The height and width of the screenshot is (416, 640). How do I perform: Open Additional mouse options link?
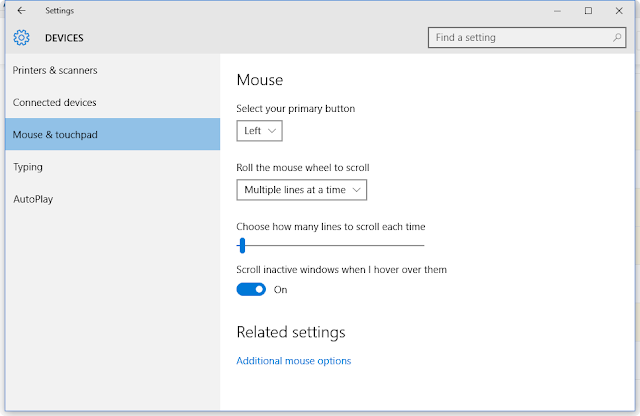click(293, 361)
